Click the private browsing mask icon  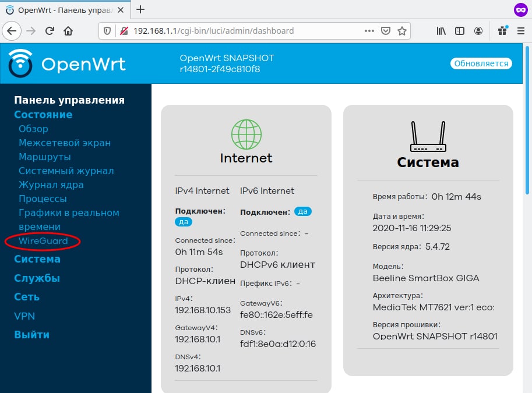520,10
